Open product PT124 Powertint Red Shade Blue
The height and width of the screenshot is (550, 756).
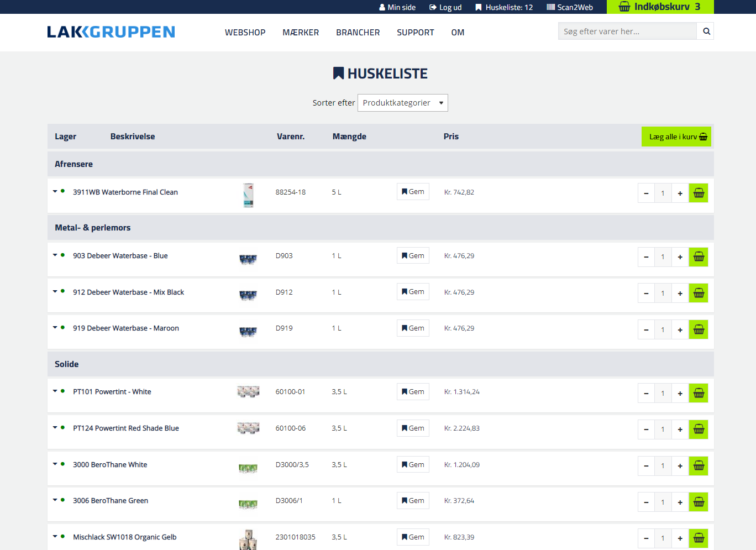(x=126, y=428)
